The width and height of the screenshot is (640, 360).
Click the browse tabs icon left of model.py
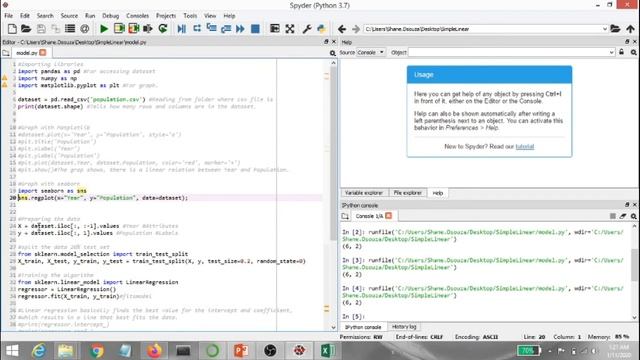pyautogui.click(x=6, y=53)
